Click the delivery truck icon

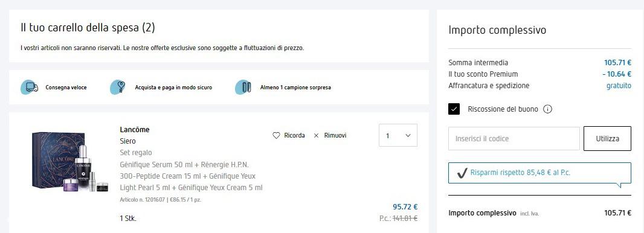point(30,88)
